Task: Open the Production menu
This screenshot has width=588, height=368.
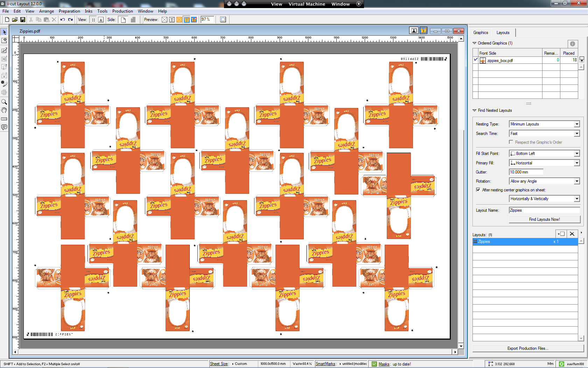Action: [x=122, y=11]
